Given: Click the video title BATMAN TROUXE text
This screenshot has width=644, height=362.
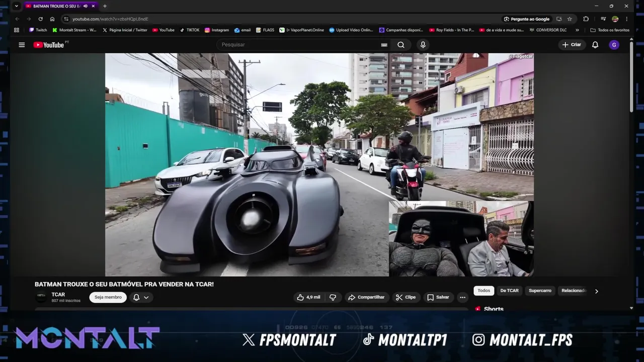Looking at the screenshot, I should point(124,284).
